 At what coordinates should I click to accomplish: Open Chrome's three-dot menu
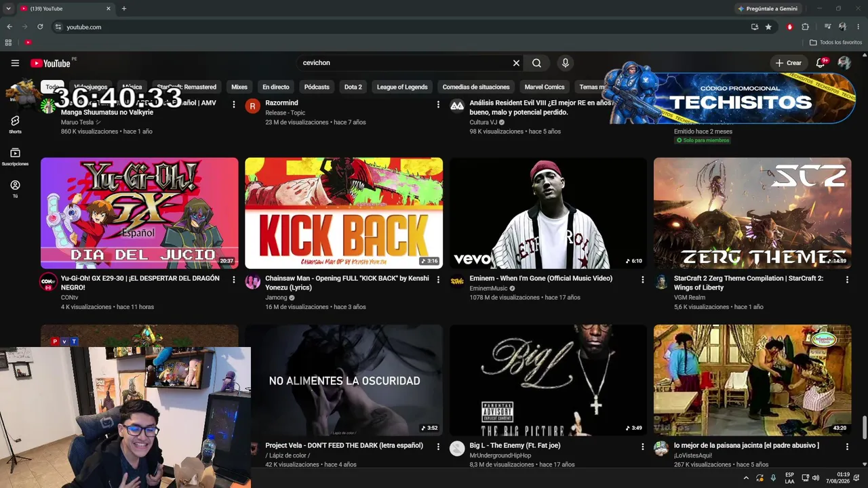(859, 27)
